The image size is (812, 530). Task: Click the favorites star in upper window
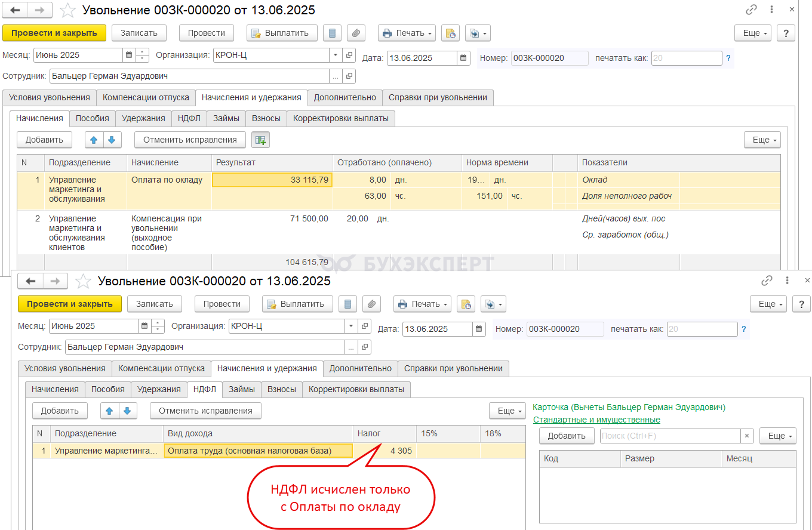69,10
